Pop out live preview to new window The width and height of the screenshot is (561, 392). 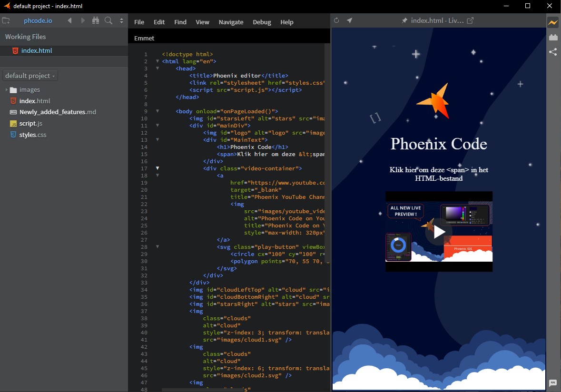click(x=470, y=20)
